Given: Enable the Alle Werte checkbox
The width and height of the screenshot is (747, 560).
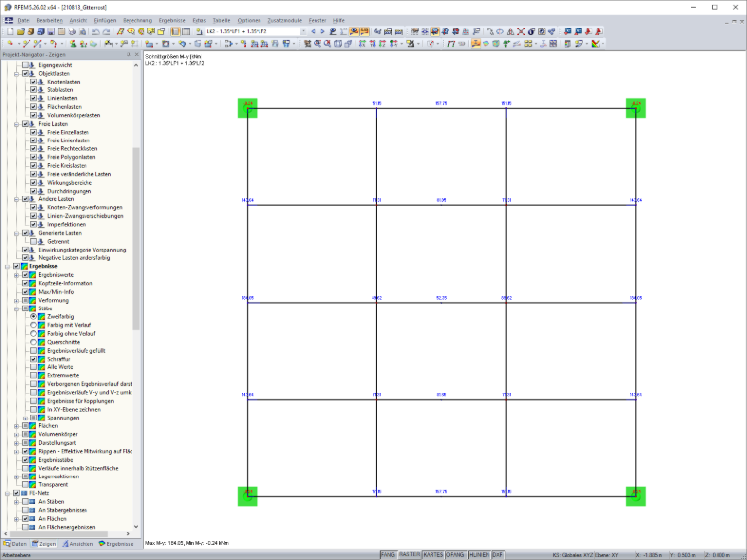Looking at the screenshot, I should click(x=33, y=367).
